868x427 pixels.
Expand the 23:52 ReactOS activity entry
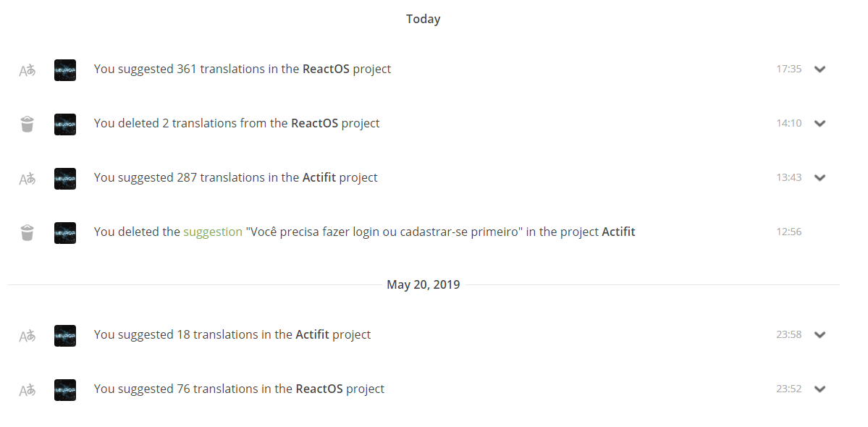819,389
